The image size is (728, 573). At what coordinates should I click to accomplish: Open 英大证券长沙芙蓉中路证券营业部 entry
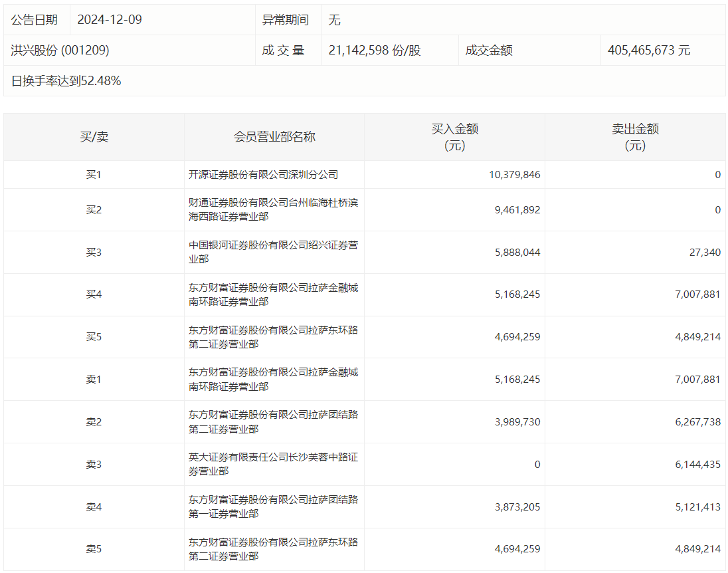tap(273, 464)
